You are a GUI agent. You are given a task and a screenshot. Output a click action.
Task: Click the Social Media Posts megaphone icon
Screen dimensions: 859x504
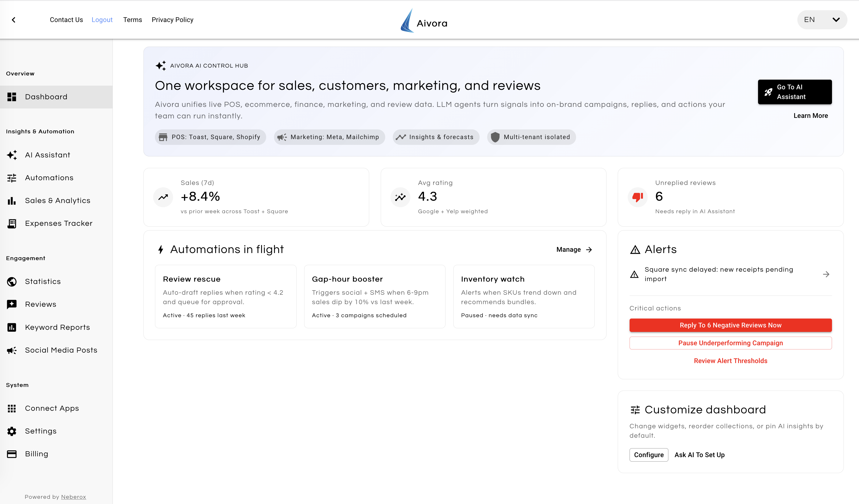[x=12, y=350]
